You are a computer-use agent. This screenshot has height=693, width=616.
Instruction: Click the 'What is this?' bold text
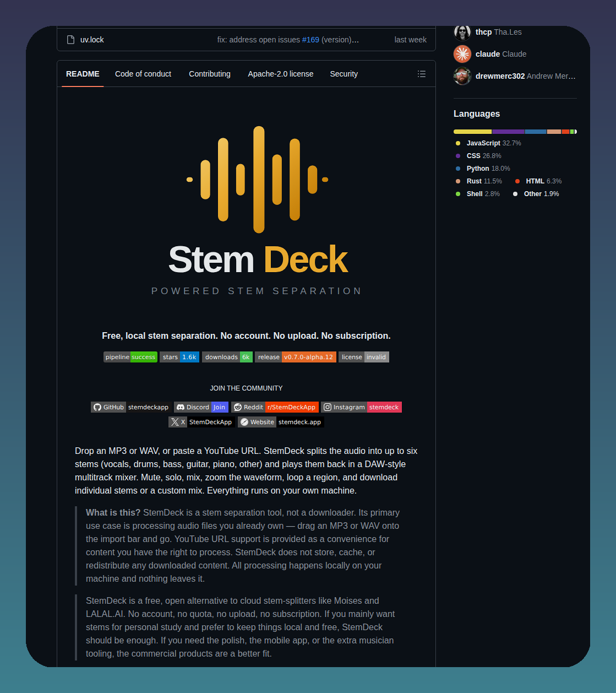(x=113, y=512)
